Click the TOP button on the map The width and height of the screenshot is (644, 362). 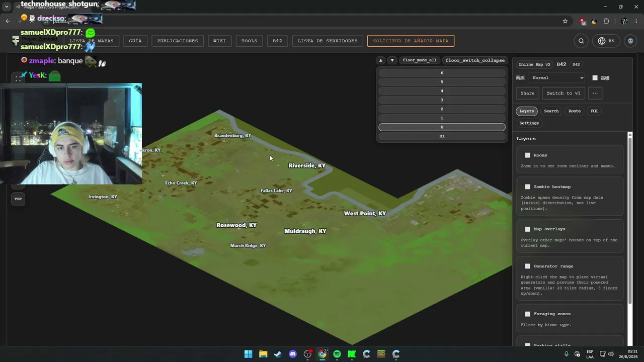click(x=18, y=199)
